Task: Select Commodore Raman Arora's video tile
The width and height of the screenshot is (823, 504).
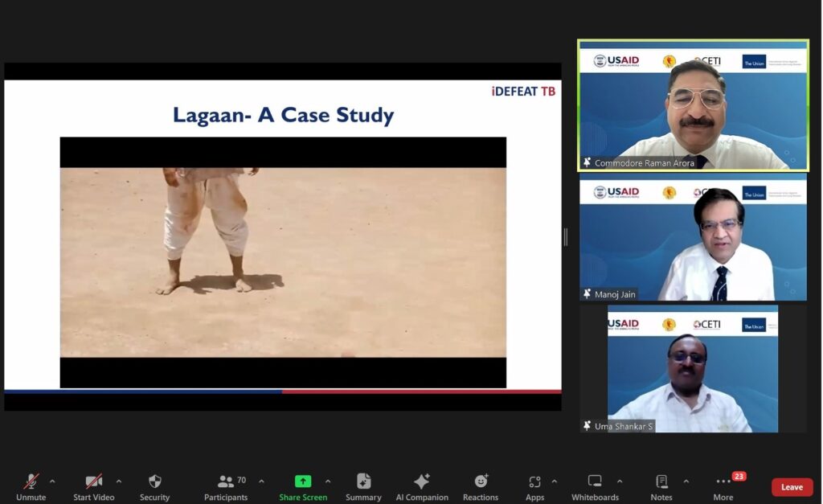Action: [693, 106]
